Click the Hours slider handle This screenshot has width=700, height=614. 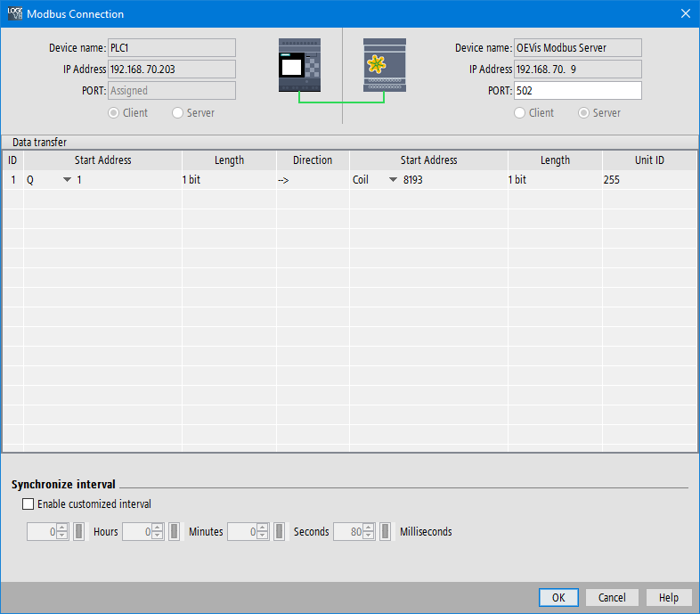[79, 532]
